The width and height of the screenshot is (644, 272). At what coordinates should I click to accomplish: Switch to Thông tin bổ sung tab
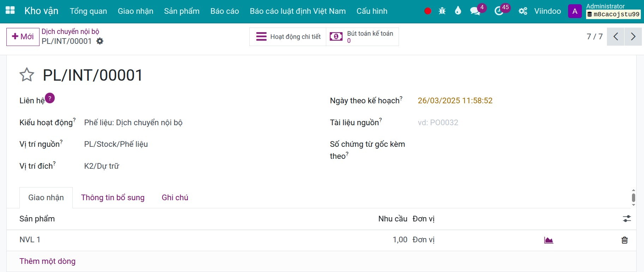(113, 198)
